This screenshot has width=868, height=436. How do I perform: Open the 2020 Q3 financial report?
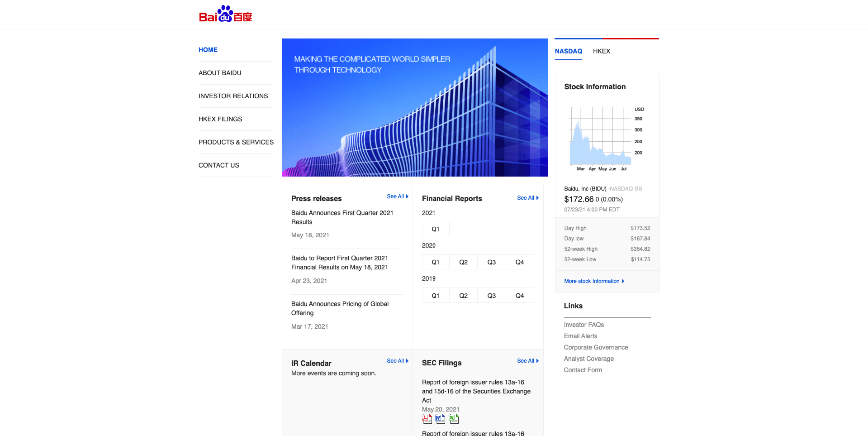492,262
